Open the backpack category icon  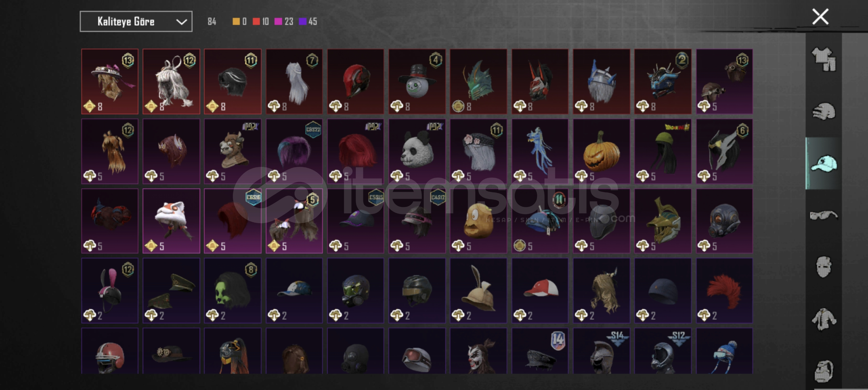[x=824, y=371]
